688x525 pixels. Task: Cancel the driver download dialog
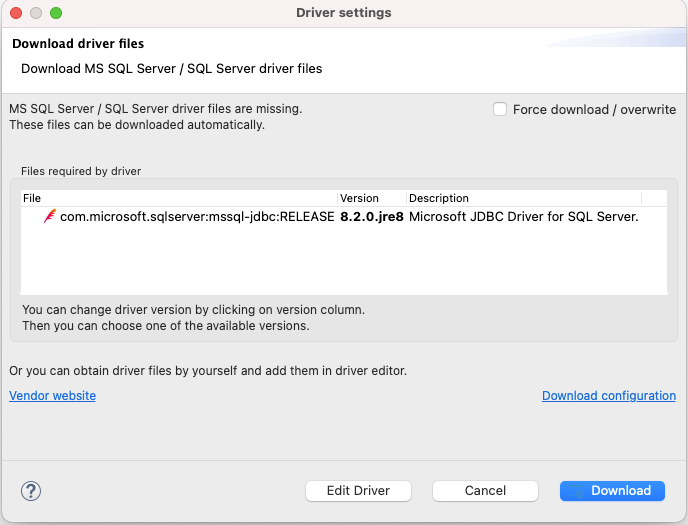(485, 491)
